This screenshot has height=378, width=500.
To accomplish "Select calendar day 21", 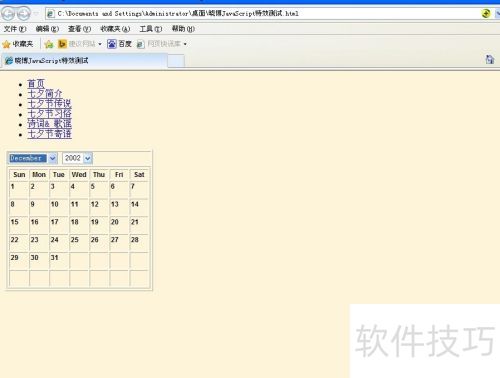I will pyautogui.click(x=139, y=225).
